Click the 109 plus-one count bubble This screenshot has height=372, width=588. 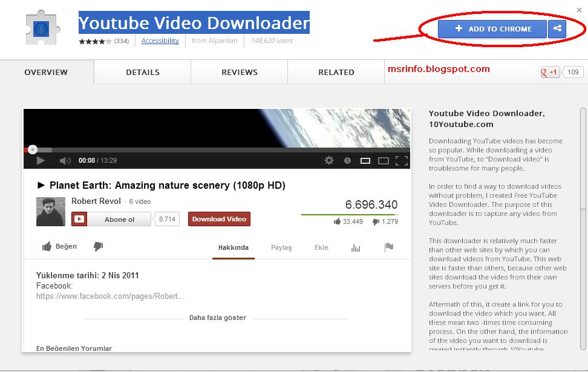point(573,72)
